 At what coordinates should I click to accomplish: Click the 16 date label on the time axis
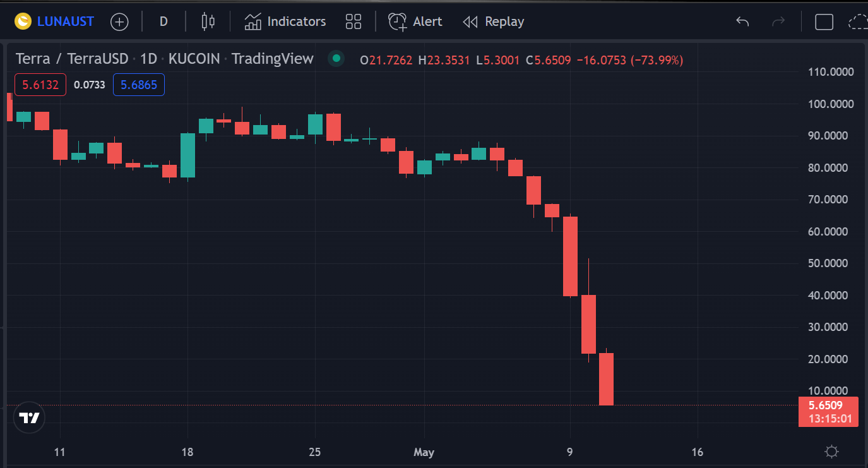pos(697,452)
